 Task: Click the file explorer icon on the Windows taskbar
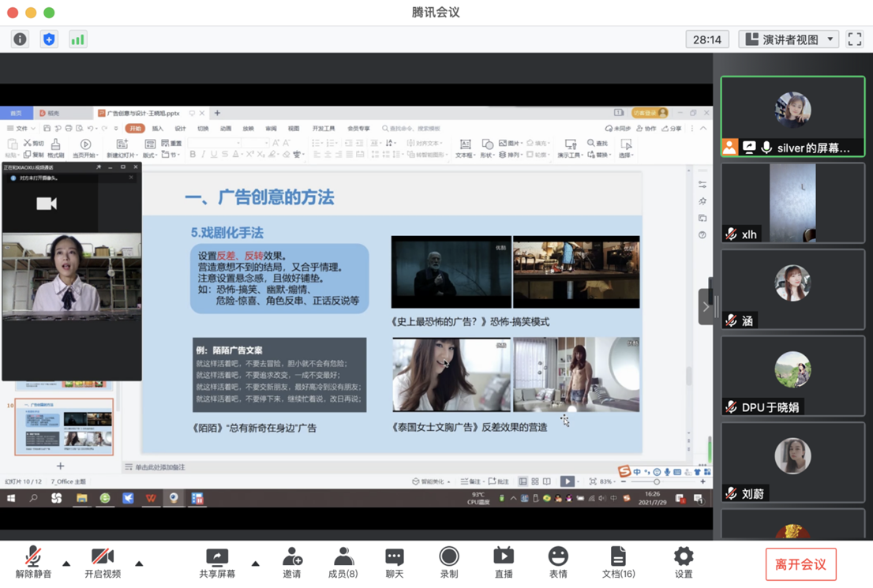(x=82, y=498)
